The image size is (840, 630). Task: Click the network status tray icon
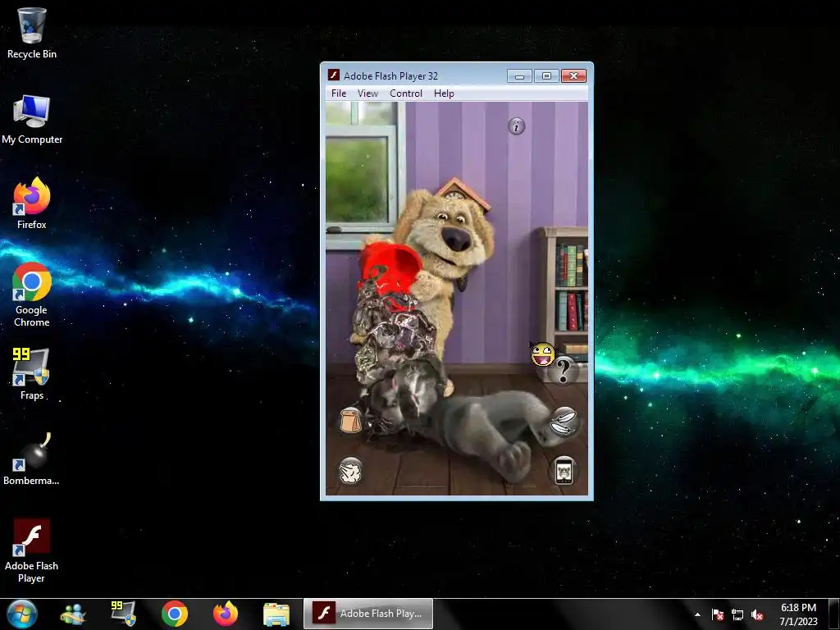[x=737, y=614]
